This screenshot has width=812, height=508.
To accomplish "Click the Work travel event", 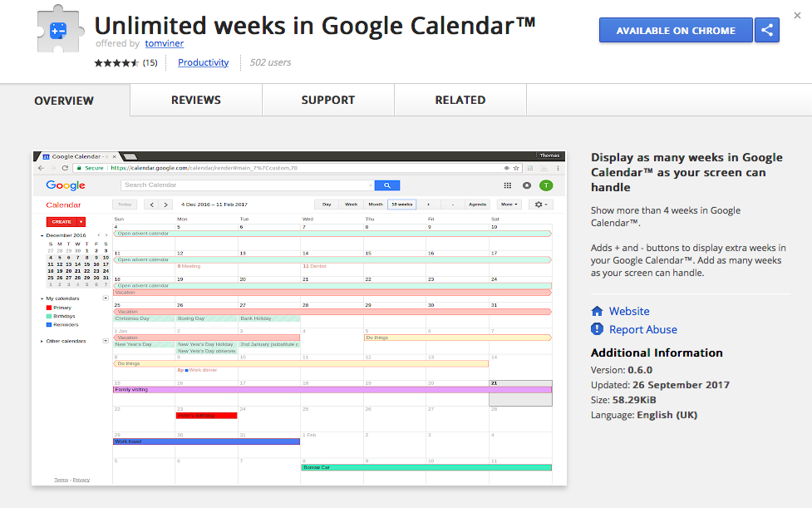I will pyautogui.click(x=207, y=441).
